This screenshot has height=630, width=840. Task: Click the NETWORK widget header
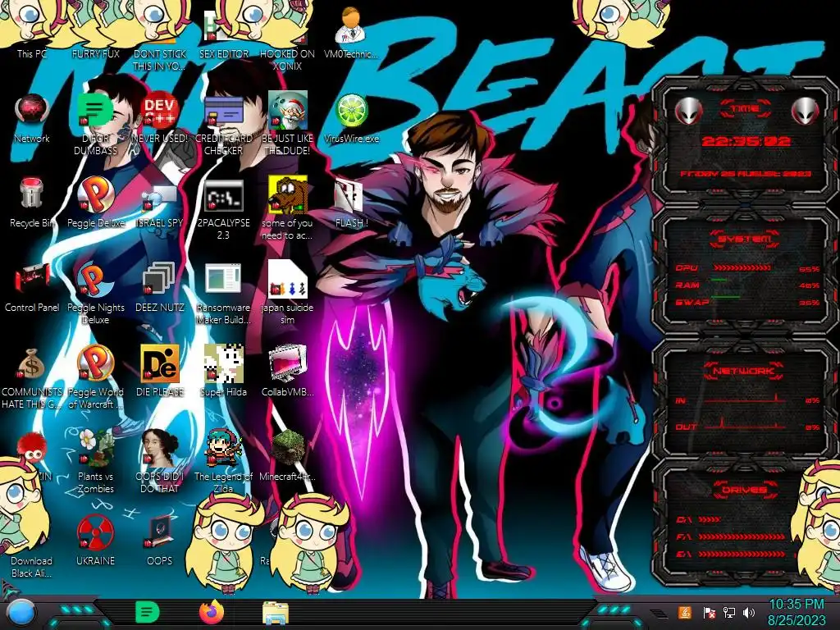click(x=745, y=371)
